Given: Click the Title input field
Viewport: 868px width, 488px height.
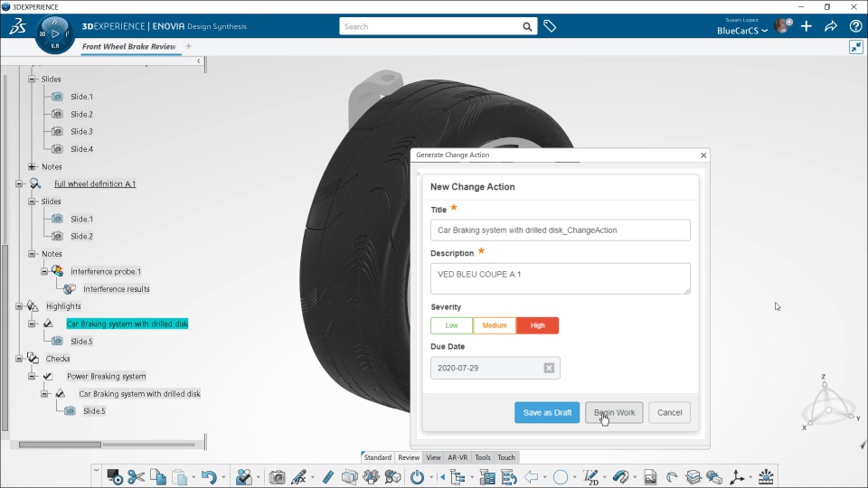Looking at the screenshot, I should (561, 230).
